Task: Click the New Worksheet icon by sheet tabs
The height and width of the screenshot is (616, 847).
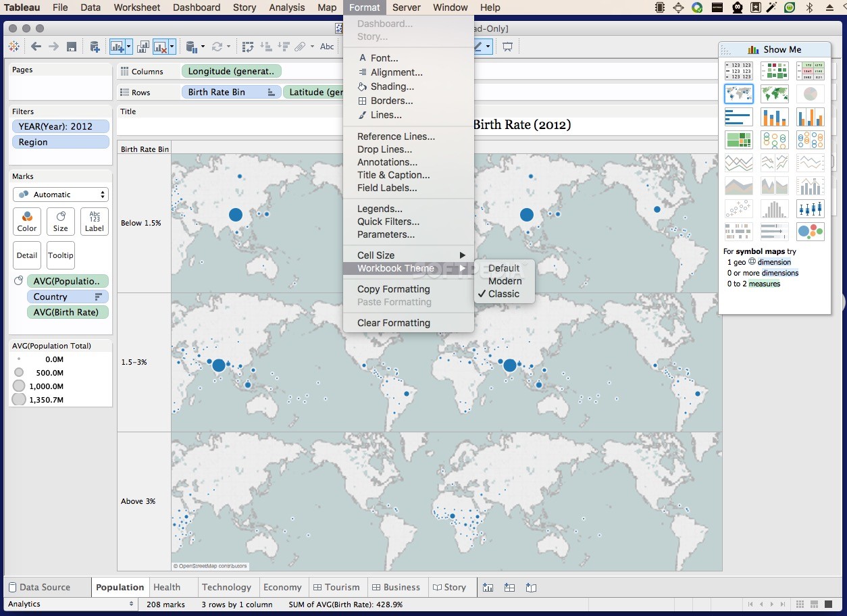Action: coord(488,588)
